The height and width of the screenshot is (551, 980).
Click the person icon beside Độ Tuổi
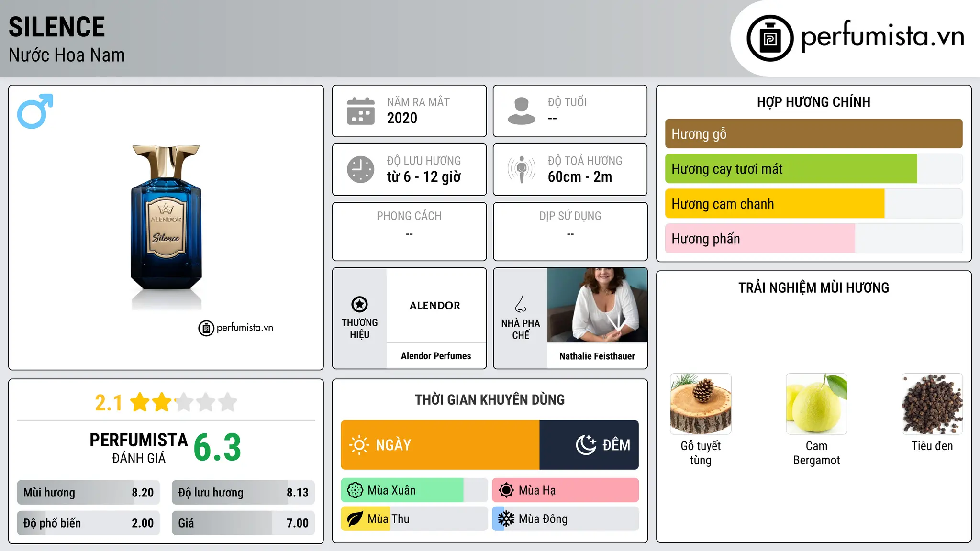pos(522,111)
